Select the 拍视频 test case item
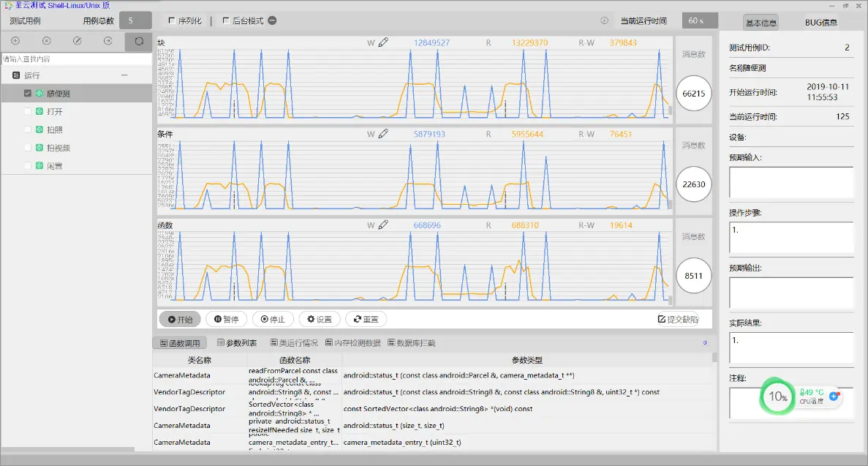This screenshot has height=466, width=868. click(58, 148)
